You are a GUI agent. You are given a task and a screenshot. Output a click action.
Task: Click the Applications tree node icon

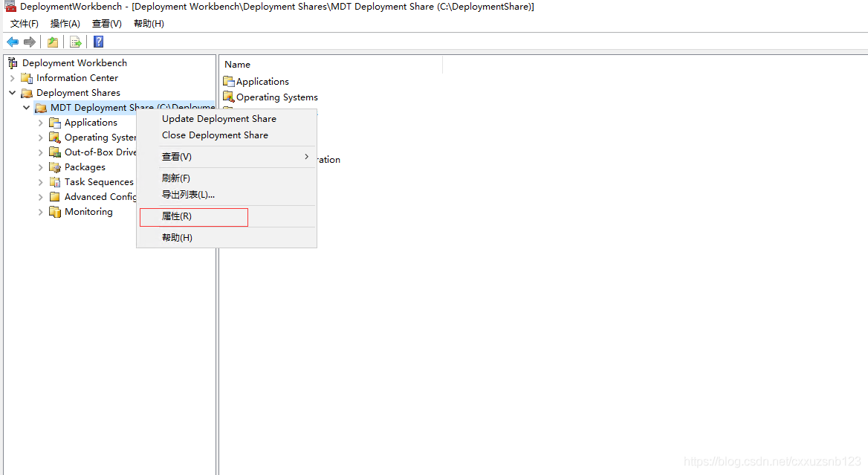coord(55,123)
